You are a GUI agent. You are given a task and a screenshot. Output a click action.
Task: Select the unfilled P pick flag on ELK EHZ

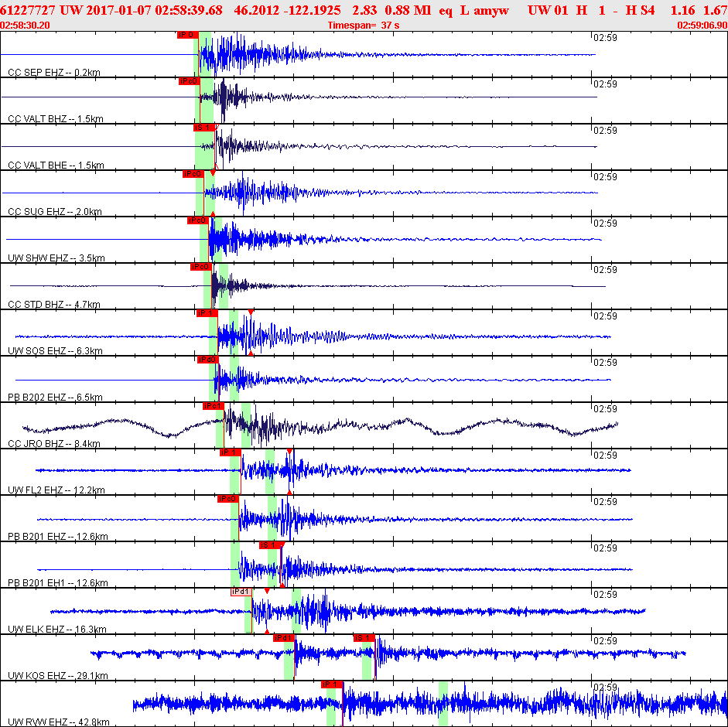[x=241, y=592]
